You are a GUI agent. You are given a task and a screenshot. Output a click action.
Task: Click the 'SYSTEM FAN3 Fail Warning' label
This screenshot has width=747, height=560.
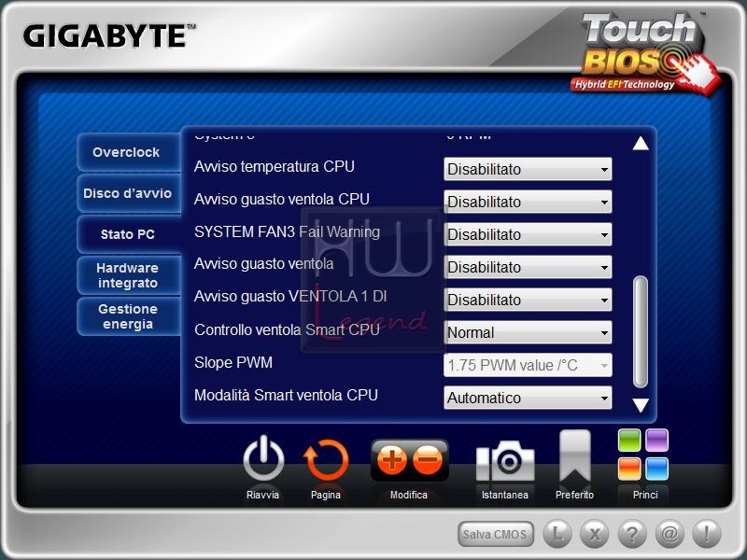pyautogui.click(x=288, y=231)
